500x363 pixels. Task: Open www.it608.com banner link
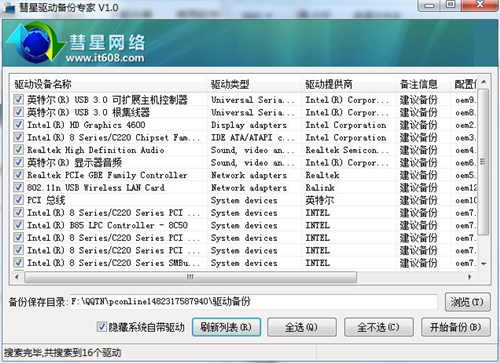pyautogui.click(x=105, y=58)
